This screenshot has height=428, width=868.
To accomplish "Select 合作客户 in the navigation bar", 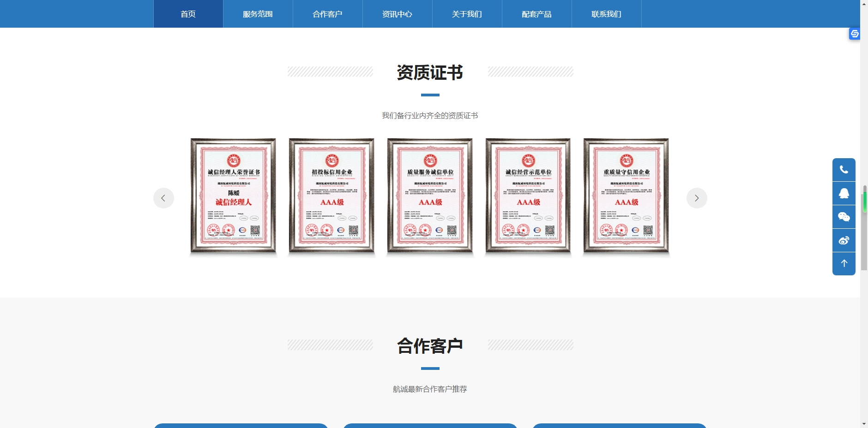I will coord(327,14).
